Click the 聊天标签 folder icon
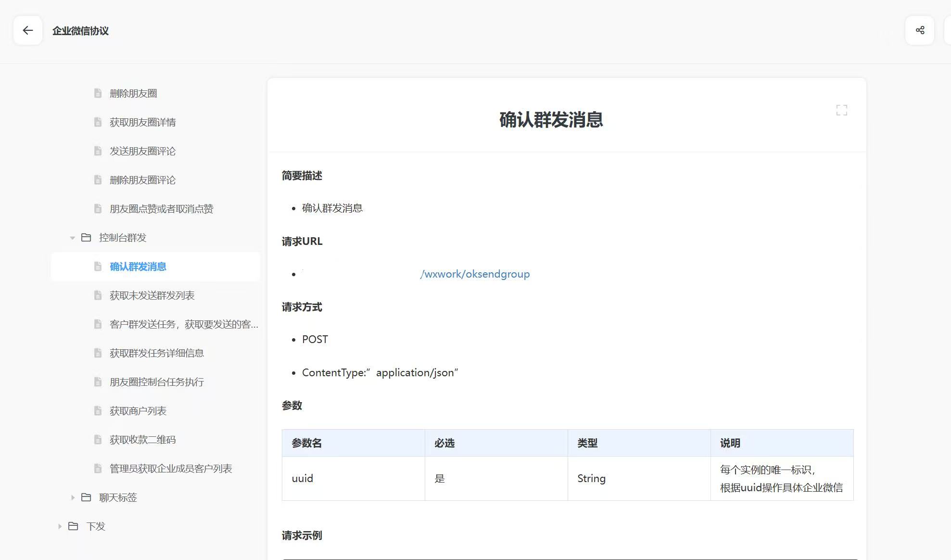Image resolution: width=951 pixels, height=560 pixels. pos(86,497)
